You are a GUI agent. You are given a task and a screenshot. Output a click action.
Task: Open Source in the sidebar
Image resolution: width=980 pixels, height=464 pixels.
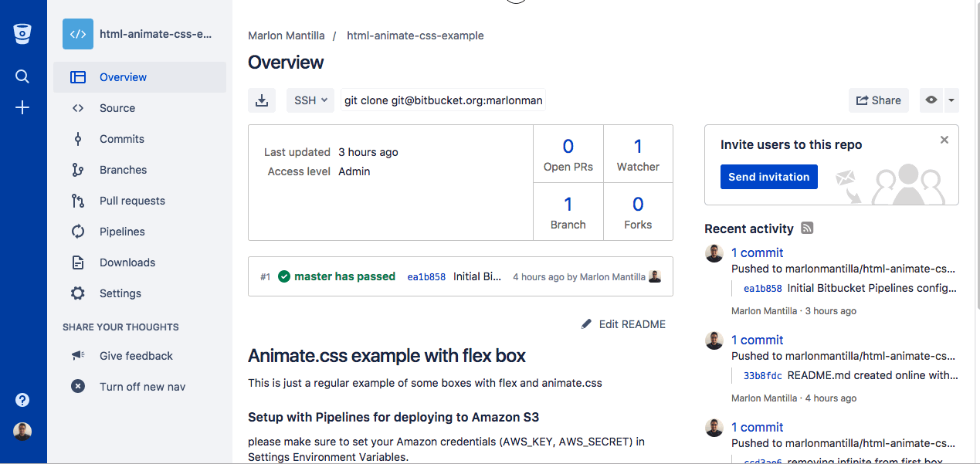point(140,108)
